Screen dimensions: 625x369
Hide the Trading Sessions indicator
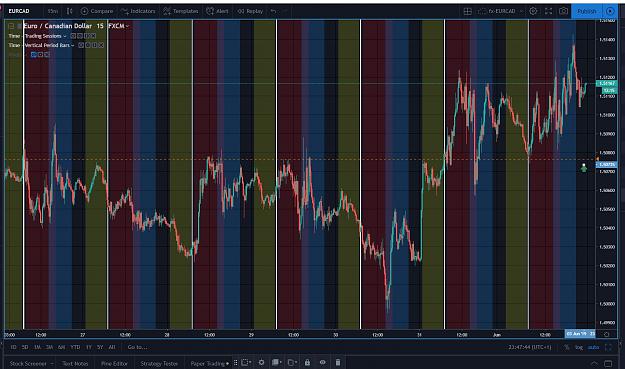(73, 36)
